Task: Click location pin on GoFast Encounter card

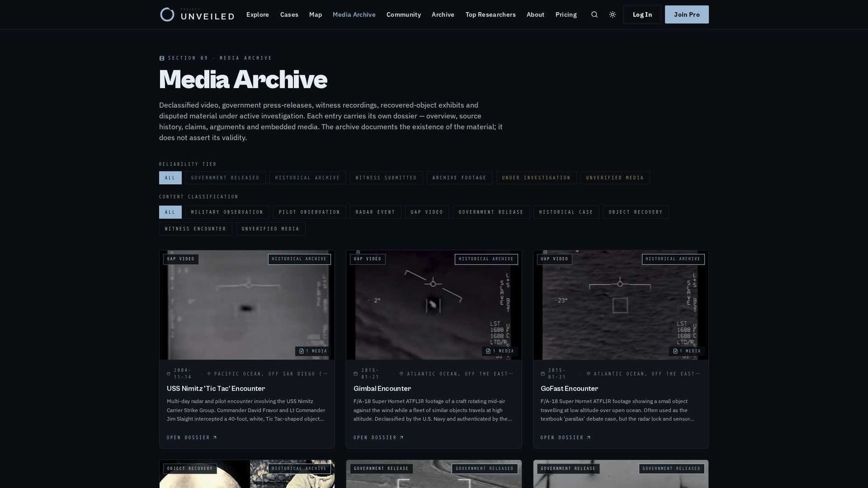Action: tap(588, 373)
